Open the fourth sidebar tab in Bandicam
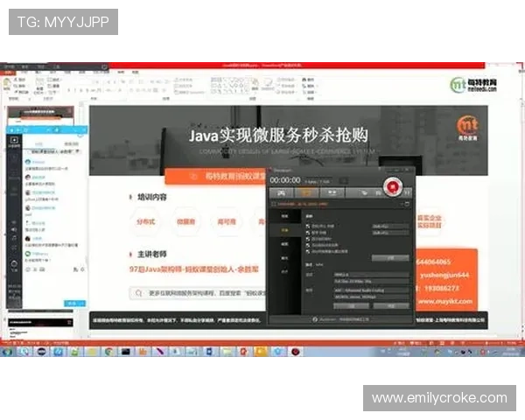The image size is (525, 420). tap(284, 258)
